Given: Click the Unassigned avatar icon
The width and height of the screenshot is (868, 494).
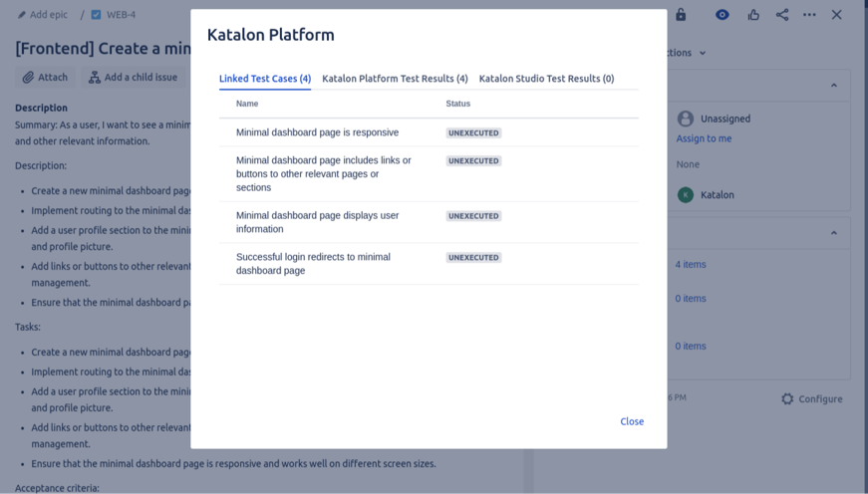Looking at the screenshot, I should pos(686,119).
